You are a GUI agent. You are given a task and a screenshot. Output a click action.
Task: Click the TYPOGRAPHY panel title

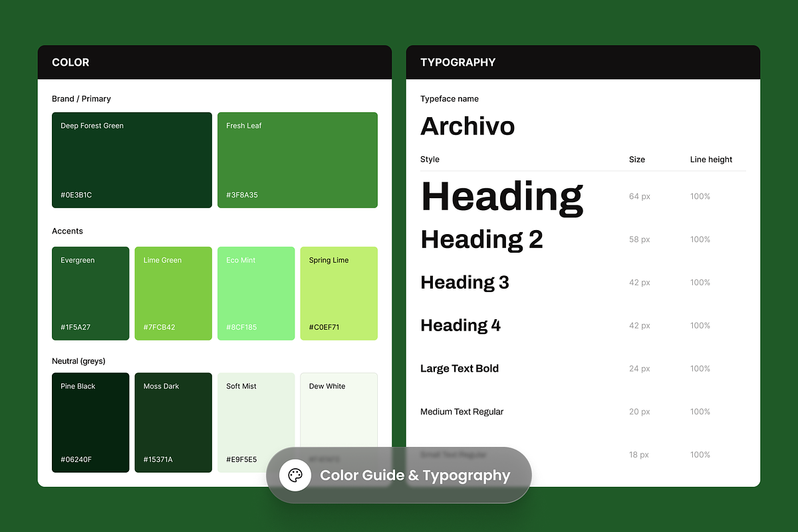[458, 63]
